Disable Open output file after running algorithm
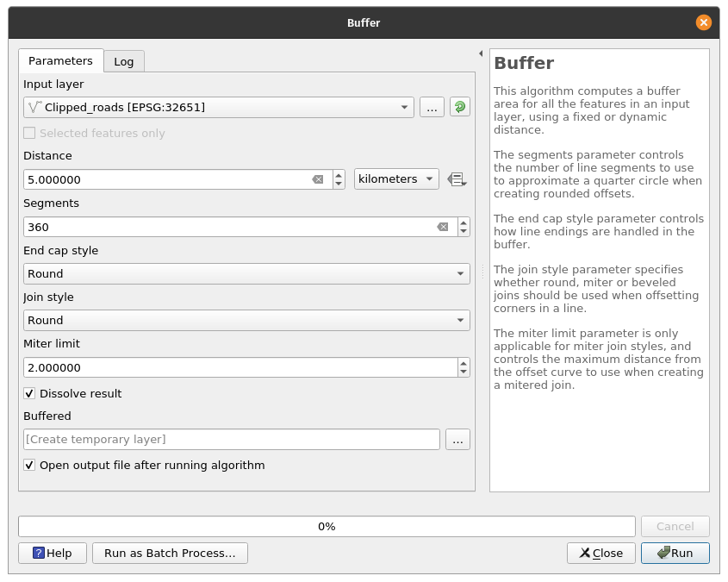728x582 pixels. click(30, 465)
